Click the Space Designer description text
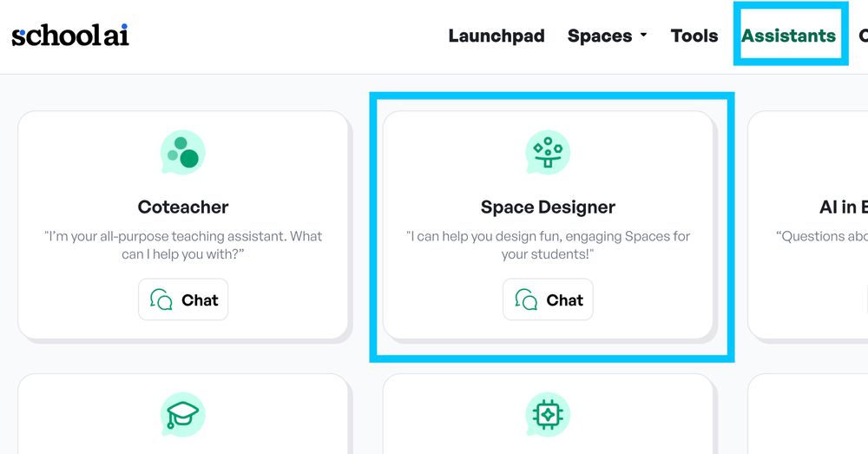Image resolution: width=868 pixels, height=454 pixels. coord(548,245)
